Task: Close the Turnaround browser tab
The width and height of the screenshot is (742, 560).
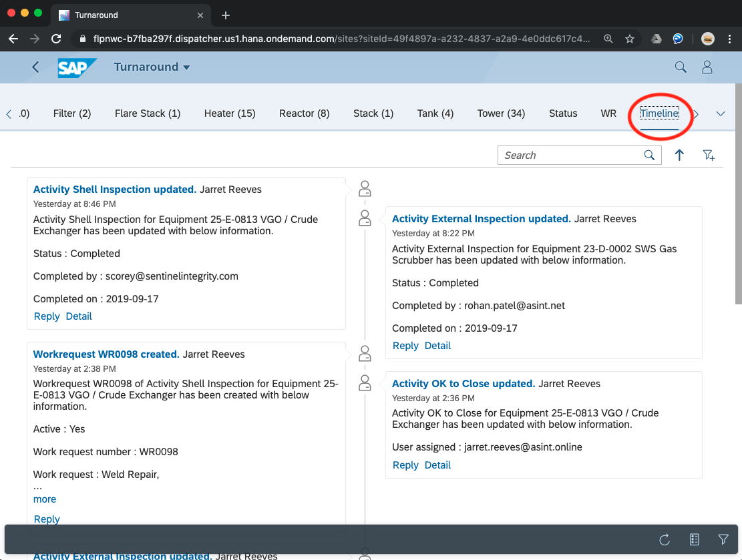Action: [x=200, y=15]
